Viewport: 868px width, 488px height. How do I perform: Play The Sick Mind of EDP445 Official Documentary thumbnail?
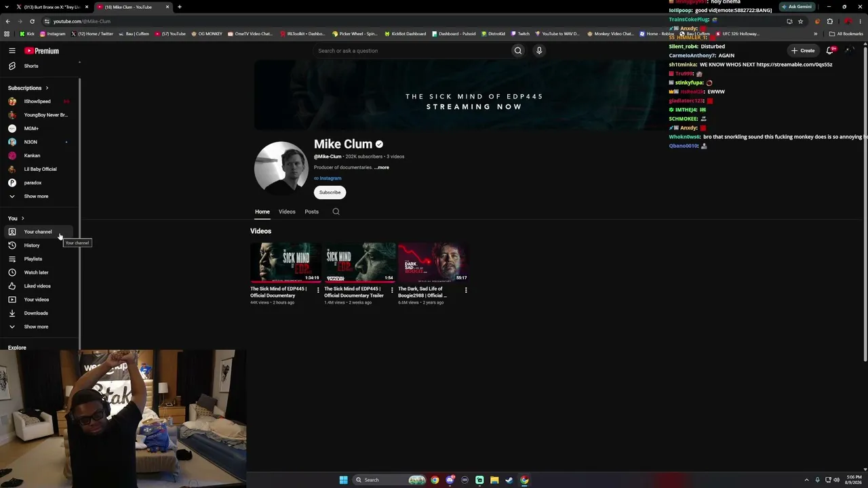click(285, 262)
